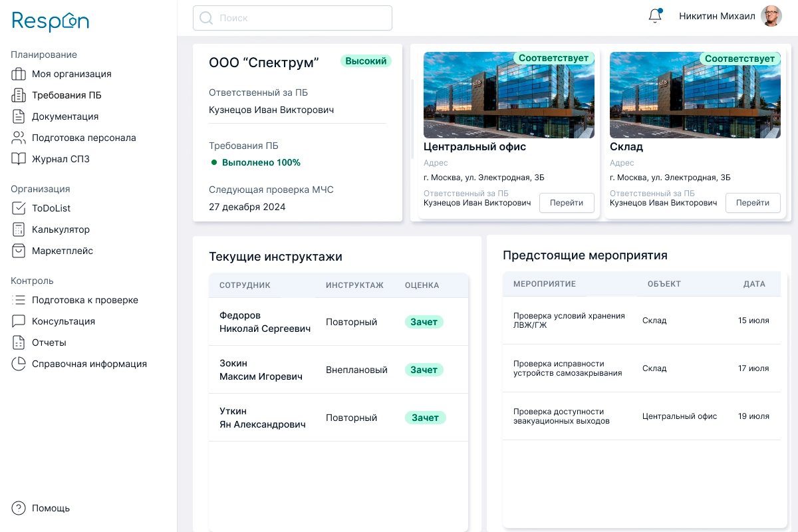This screenshot has height=532, width=798.
Task: Click Зачет badge in Уткин row
Action: [x=425, y=418]
